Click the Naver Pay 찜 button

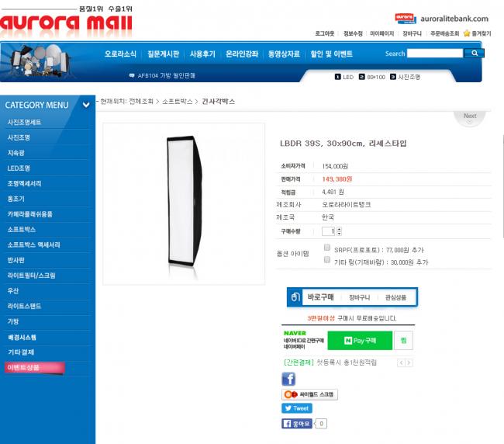click(403, 341)
